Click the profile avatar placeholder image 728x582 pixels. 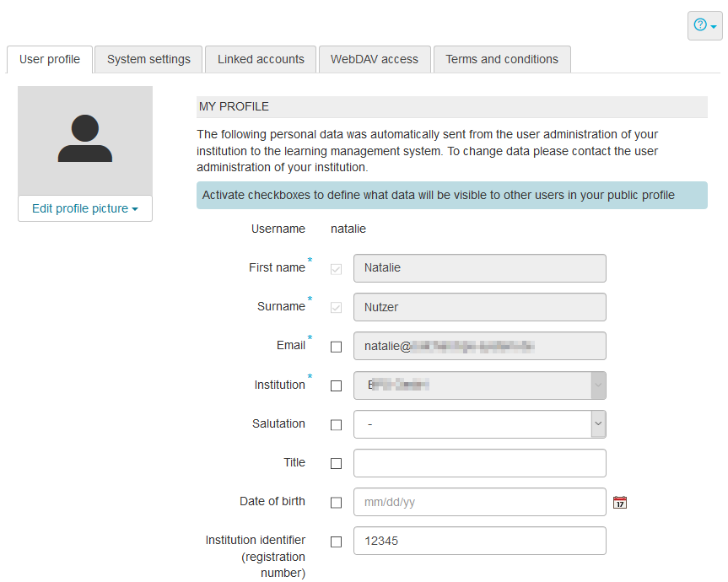click(x=85, y=140)
